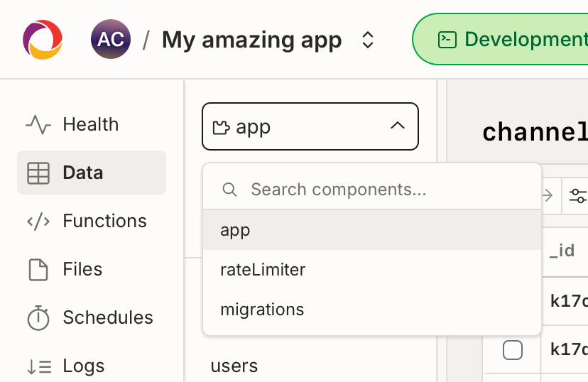The width and height of the screenshot is (588, 382).
Task: Click the Files document icon
Action: tap(38, 270)
